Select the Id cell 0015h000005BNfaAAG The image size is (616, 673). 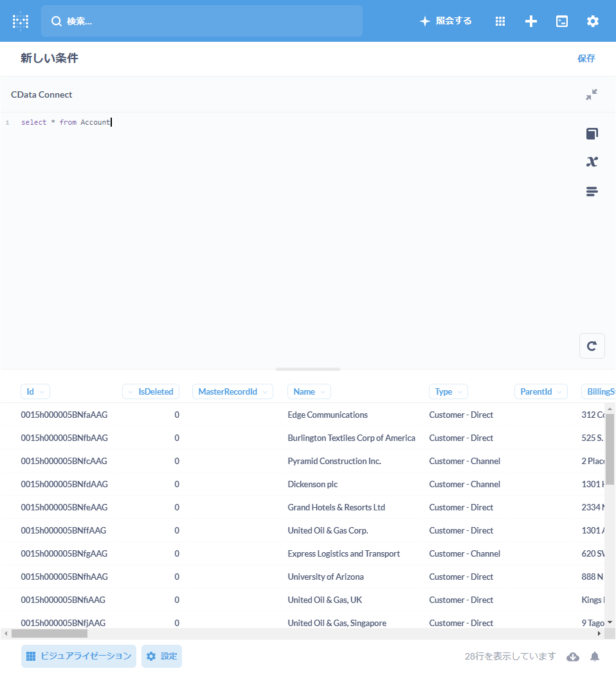[64, 415]
